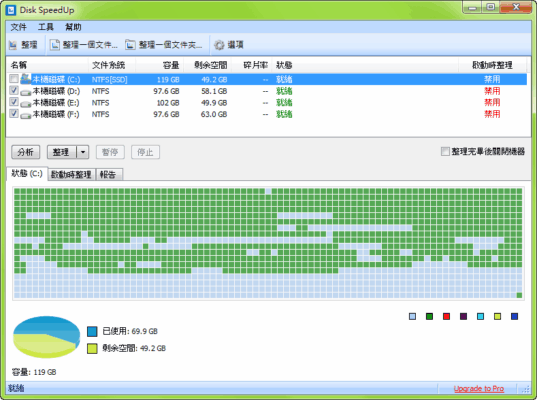Screen dimensions: 537x400
Task: Click the yellow 剩余空間 legend square
Action: tap(92, 349)
